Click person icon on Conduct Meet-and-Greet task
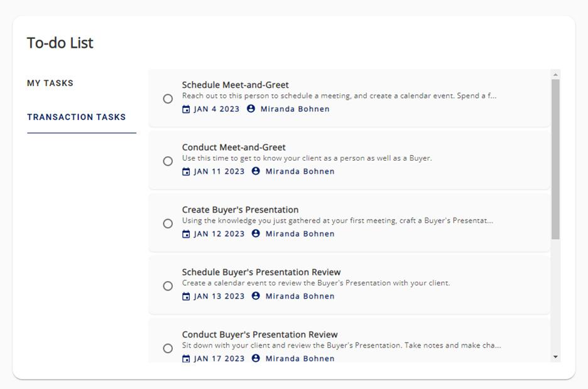Screen dimensions: 588x389 256,171
